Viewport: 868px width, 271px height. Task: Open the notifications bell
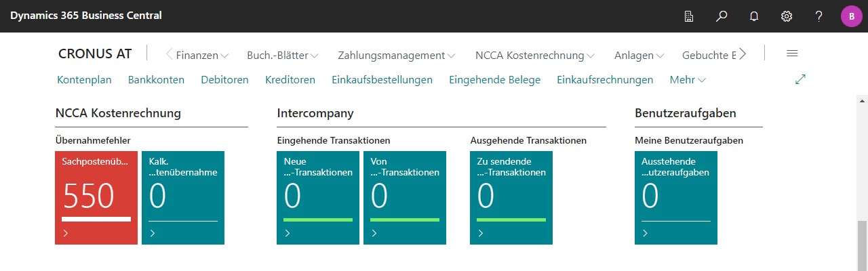pyautogui.click(x=754, y=16)
